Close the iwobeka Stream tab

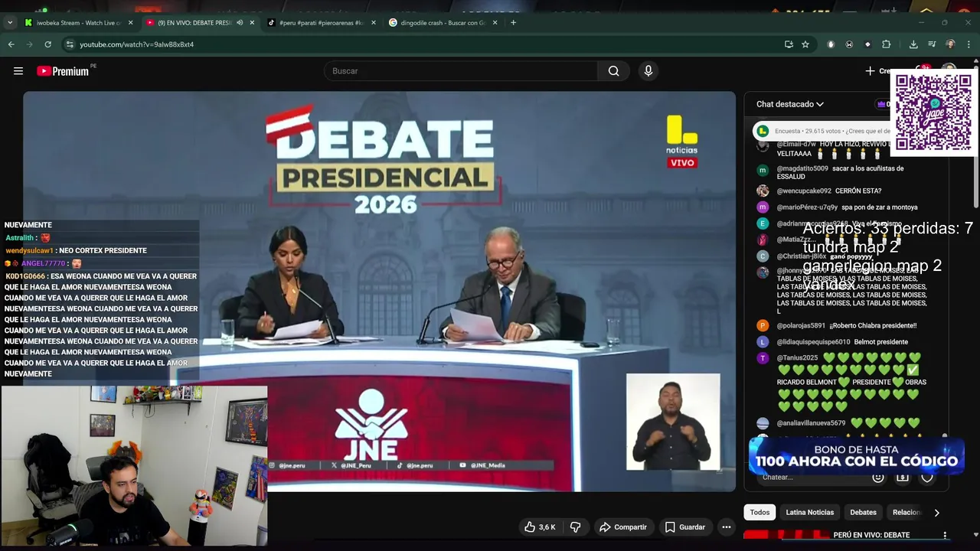(130, 23)
